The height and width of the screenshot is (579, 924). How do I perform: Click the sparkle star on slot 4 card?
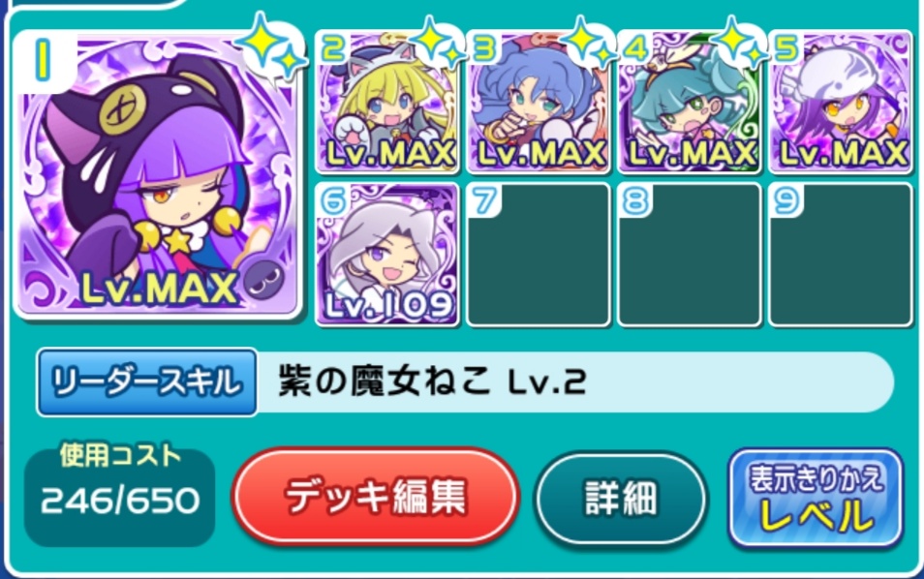click(740, 40)
